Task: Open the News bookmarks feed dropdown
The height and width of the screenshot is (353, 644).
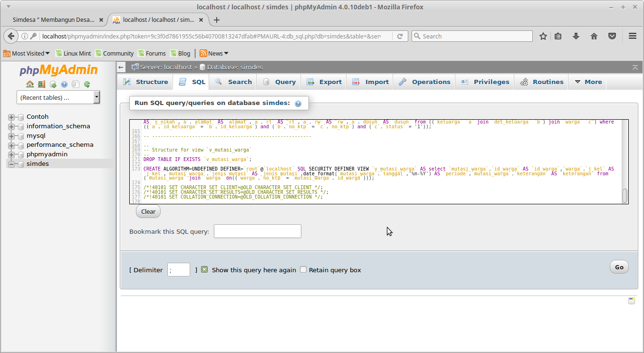Action: 214,53
